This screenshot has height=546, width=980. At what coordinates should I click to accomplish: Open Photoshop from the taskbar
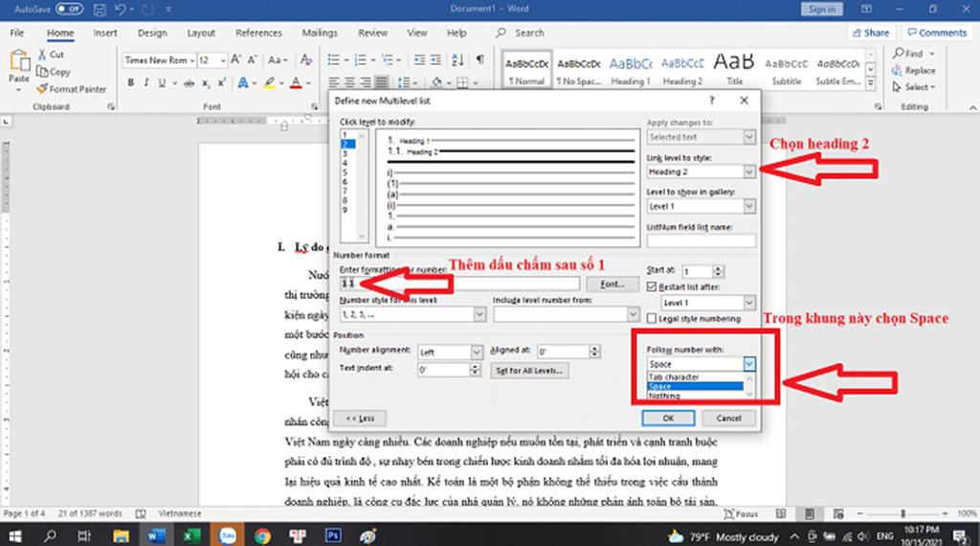333,535
